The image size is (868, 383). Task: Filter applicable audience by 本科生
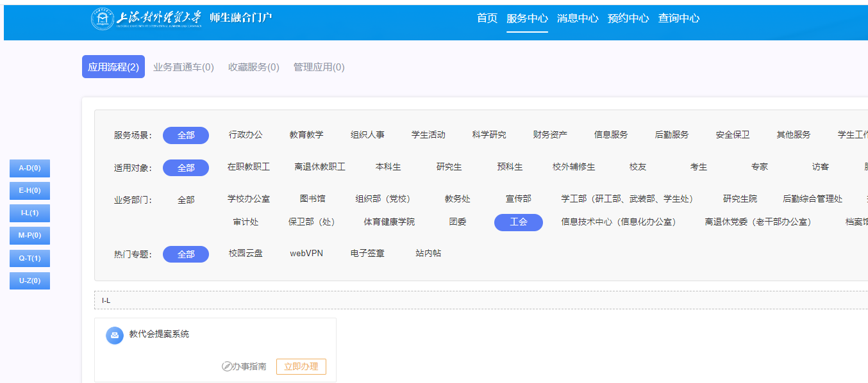pos(388,167)
